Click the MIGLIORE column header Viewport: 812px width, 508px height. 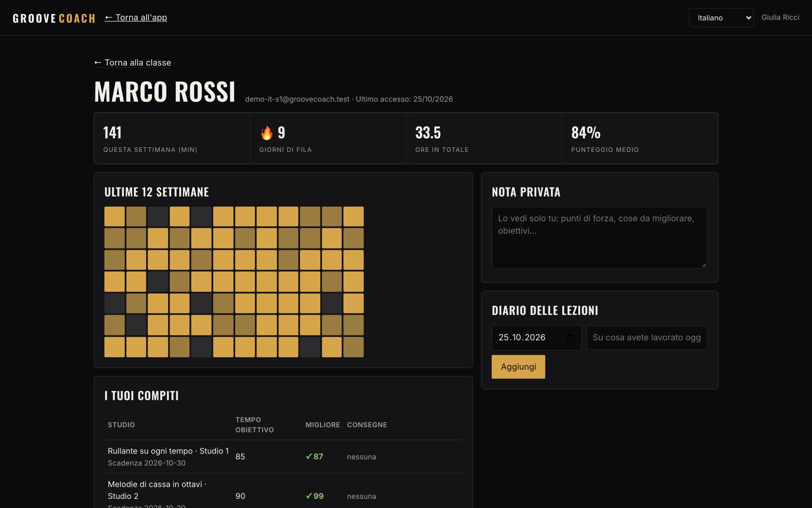coord(323,425)
